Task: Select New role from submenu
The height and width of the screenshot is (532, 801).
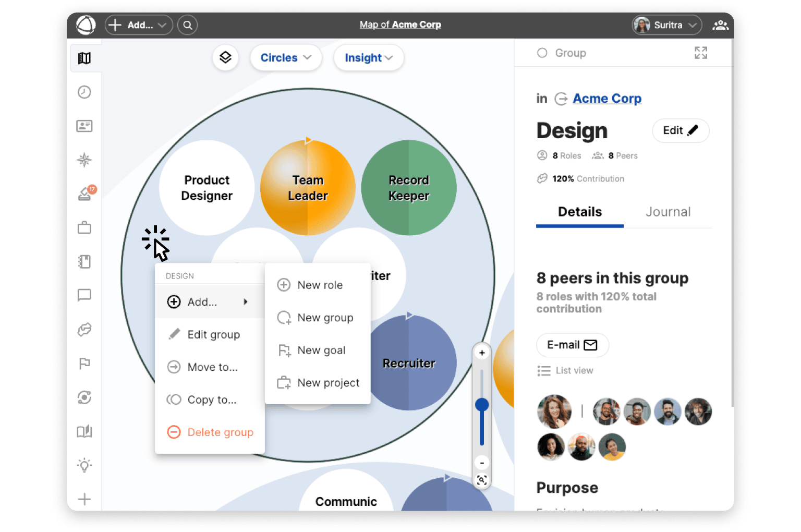Action: tap(319, 285)
